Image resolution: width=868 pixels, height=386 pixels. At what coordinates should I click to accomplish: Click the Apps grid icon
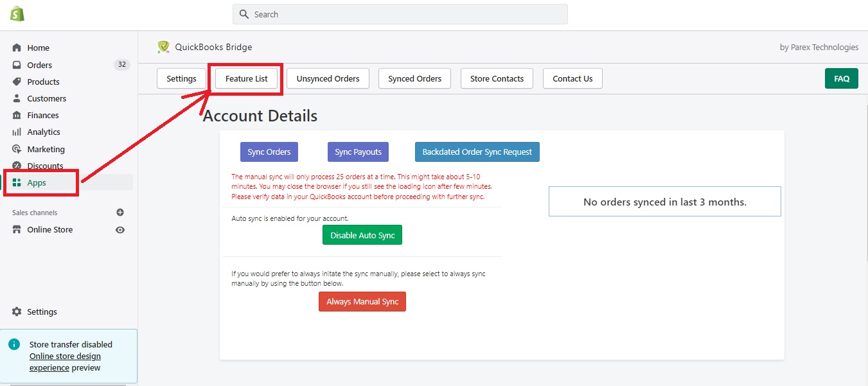17,182
